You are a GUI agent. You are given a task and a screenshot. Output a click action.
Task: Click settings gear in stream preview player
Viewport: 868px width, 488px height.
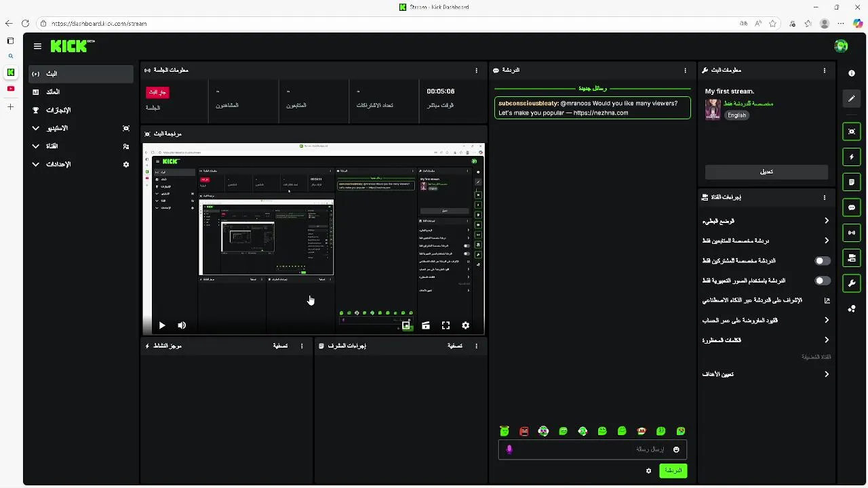pos(465,325)
